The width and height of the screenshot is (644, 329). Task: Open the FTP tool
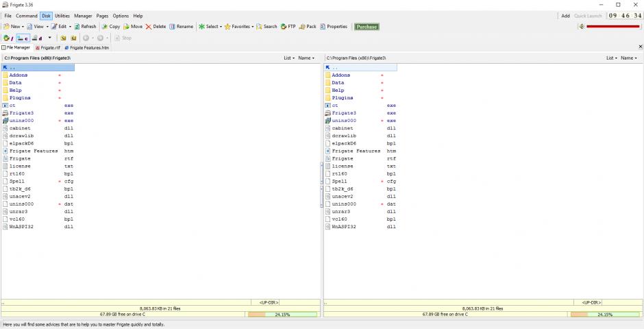point(288,26)
